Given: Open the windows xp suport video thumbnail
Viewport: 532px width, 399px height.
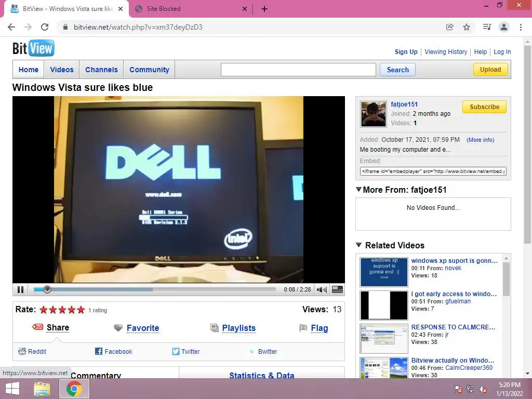Looking at the screenshot, I should click(x=384, y=272).
